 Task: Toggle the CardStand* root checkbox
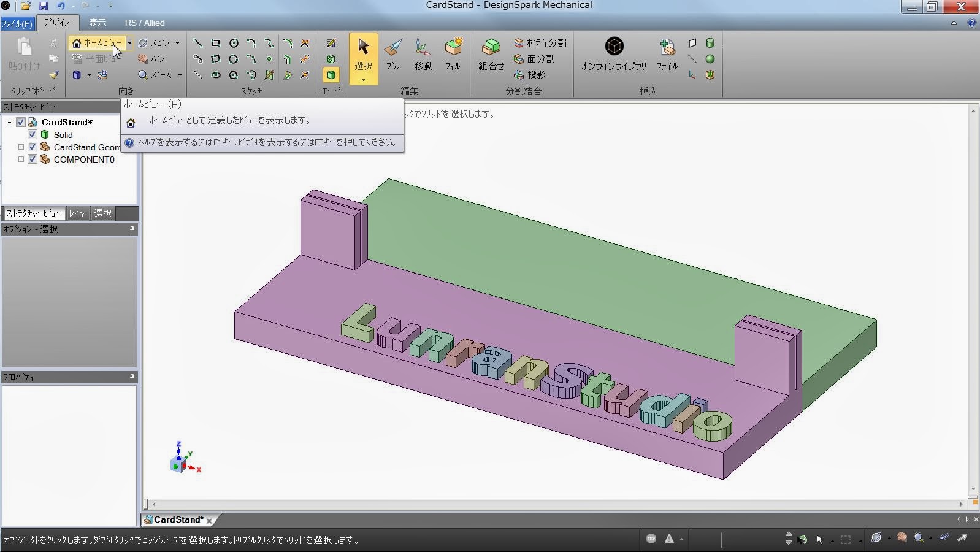point(21,122)
